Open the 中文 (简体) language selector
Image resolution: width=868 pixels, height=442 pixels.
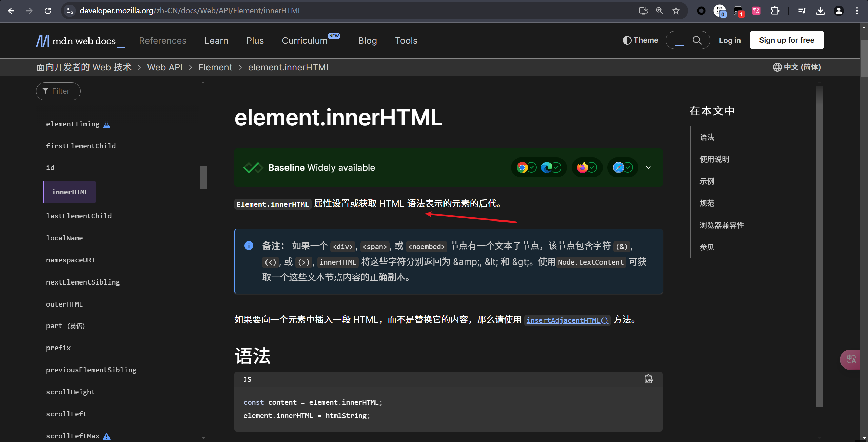[x=797, y=67]
